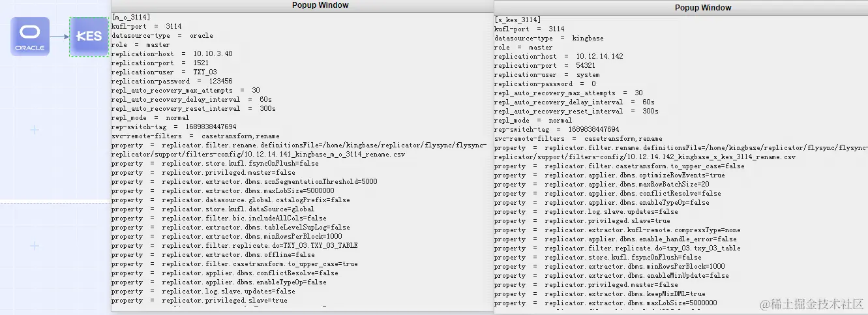This screenshot has height=315, width=868.
Task: Click the arrow connecting ORACLE to KES
Action: [x=59, y=37]
